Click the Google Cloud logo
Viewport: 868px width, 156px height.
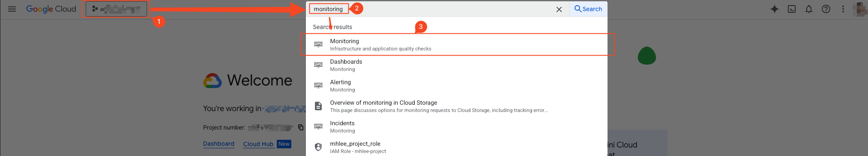click(x=51, y=9)
